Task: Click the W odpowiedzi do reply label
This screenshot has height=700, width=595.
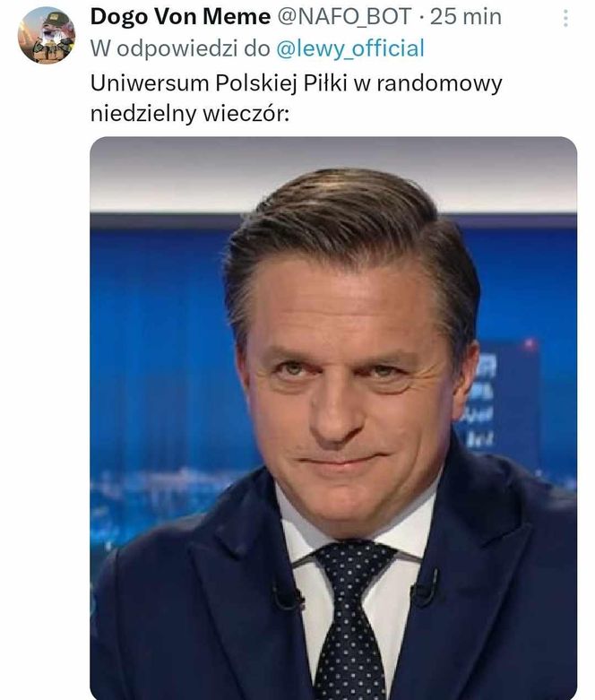Action: 180,48
